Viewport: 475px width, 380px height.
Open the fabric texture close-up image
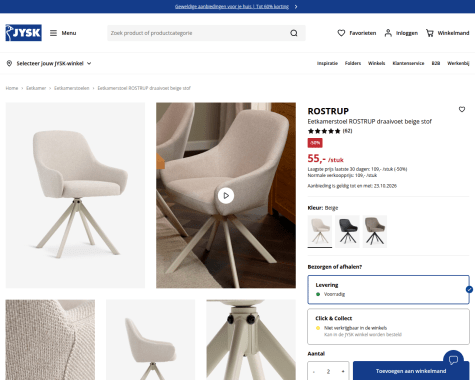click(50, 340)
